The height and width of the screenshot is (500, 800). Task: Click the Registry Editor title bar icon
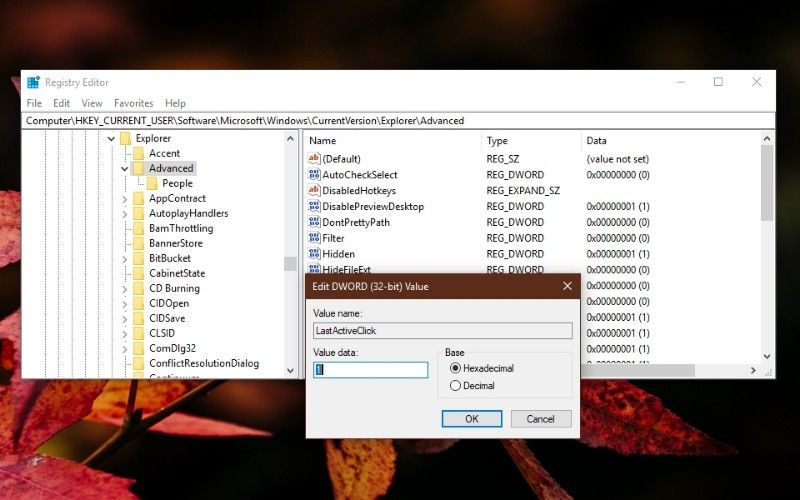pos(34,82)
